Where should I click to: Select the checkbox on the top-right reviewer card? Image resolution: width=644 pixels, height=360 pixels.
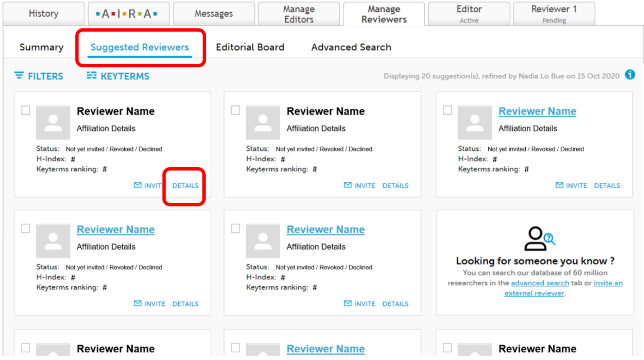tap(447, 110)
